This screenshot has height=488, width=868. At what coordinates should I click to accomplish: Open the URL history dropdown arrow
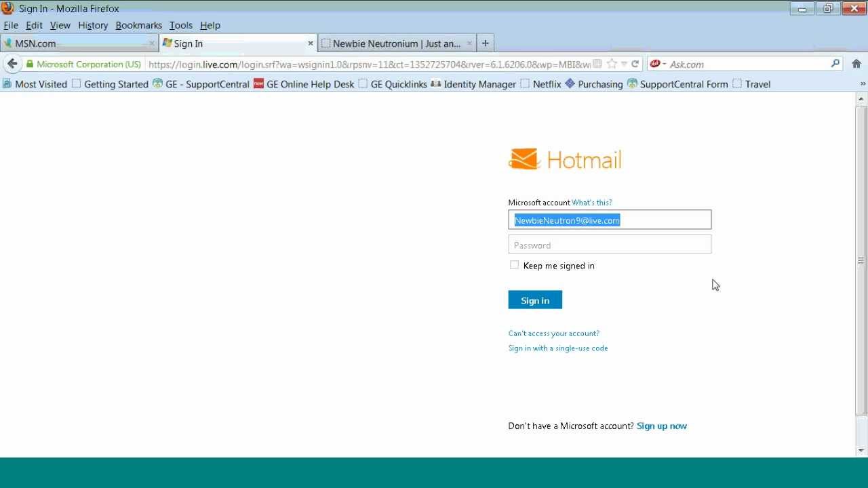(x=624, y=64)
